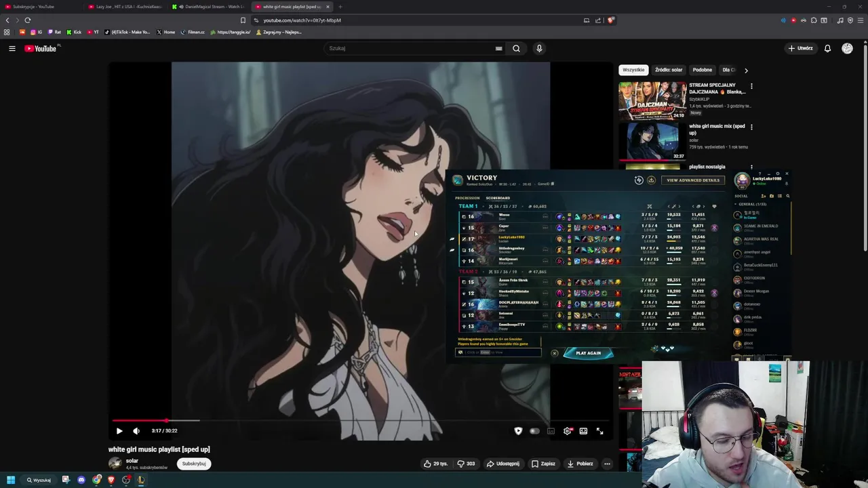The width and height of the screenshot is (868, 488).
Task: Open YouTube account avatar menu
Action: click(847, 48)
